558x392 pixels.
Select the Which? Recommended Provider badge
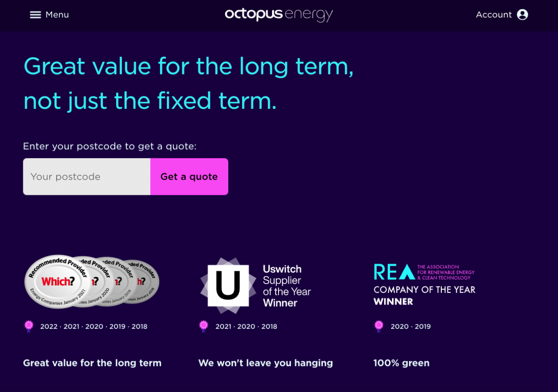coord(58,281)
